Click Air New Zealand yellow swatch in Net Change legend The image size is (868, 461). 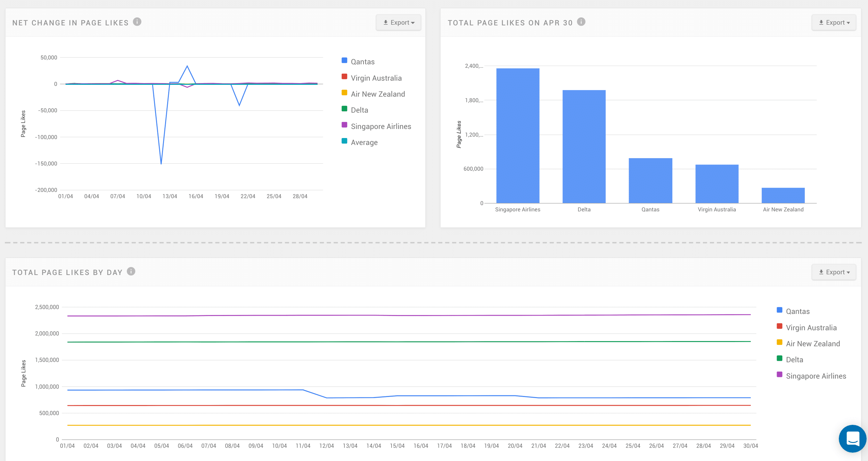tap(344, 92)
